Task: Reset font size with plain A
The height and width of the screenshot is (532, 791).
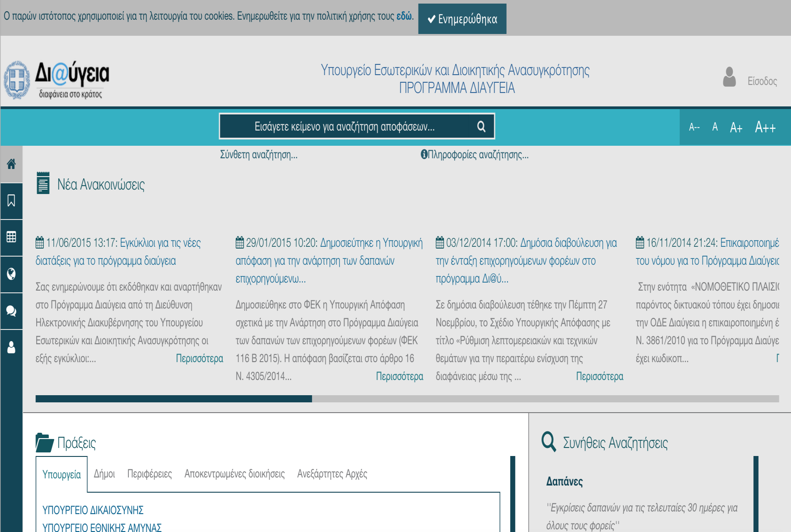Action: (715, 127)
